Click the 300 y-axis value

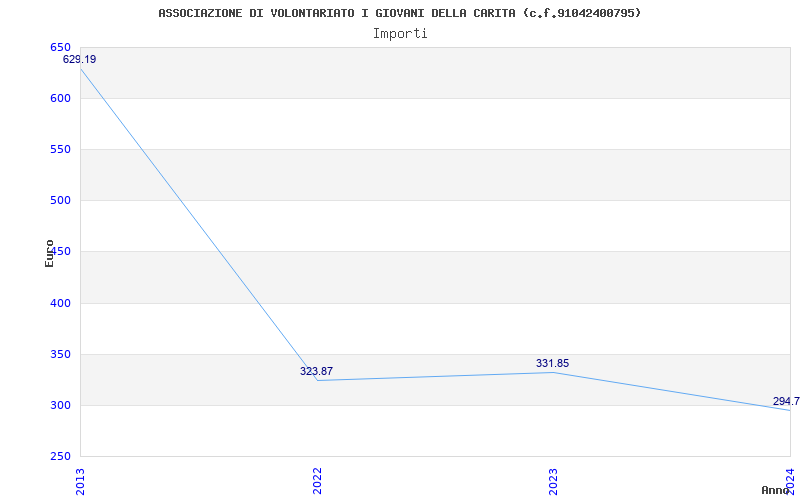pos(60,405)
